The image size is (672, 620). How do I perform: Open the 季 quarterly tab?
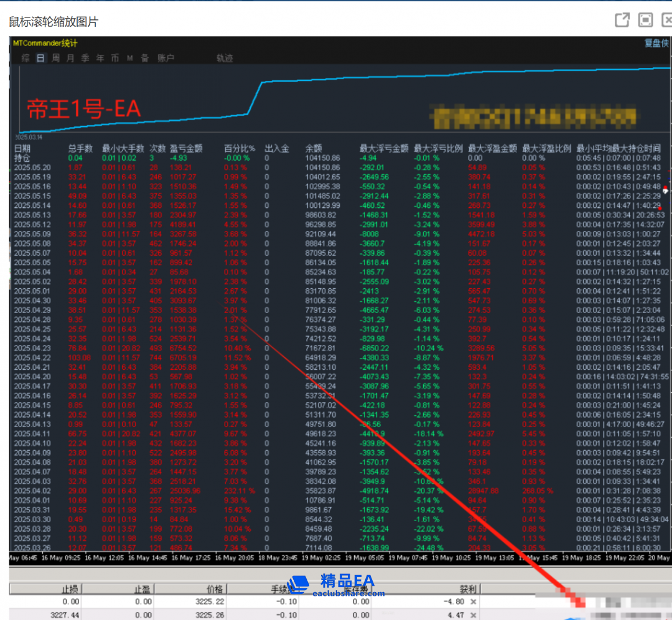[85, 58]
